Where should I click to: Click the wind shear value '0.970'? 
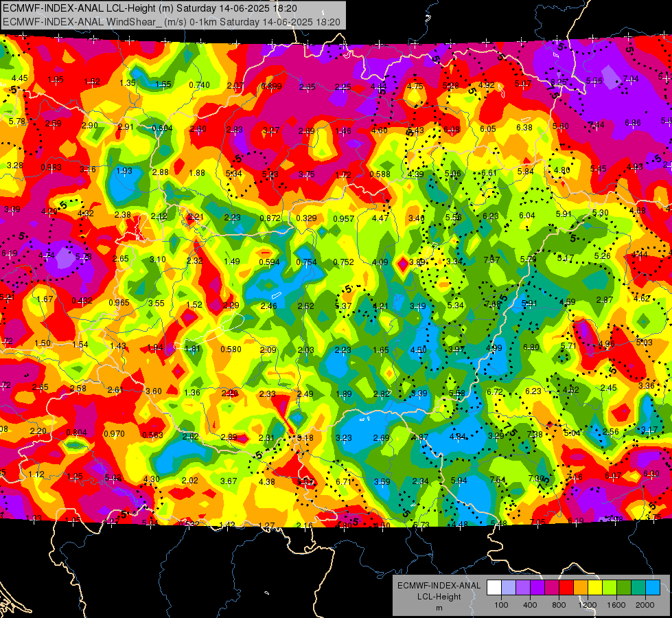click(114, 433)
